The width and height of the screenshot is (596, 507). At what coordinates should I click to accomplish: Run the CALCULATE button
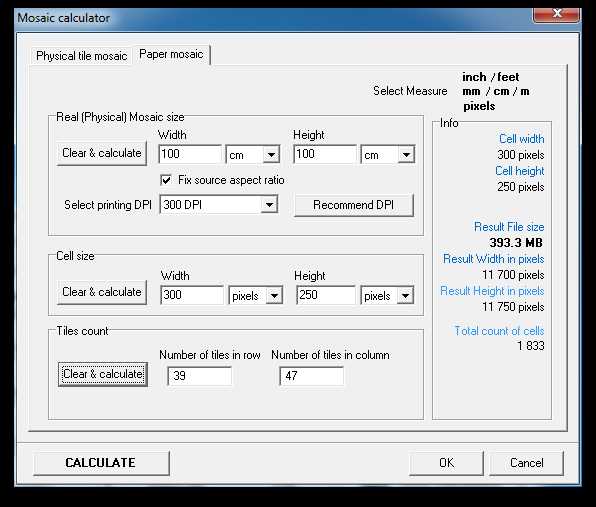[101, 463]
